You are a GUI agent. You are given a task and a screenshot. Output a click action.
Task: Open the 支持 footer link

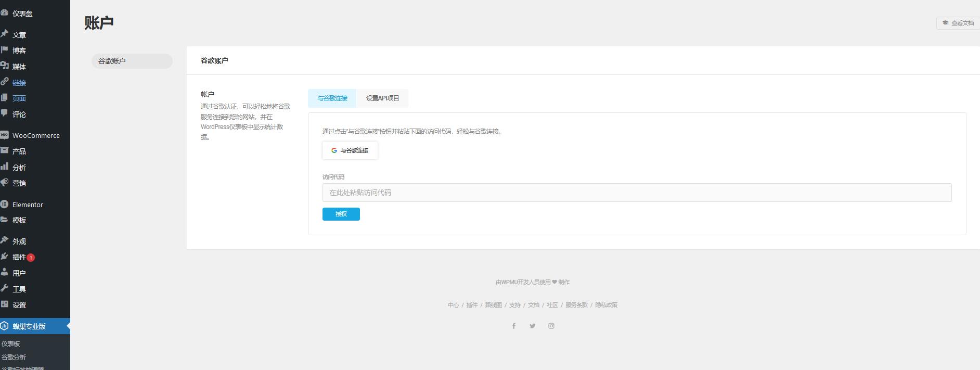click(515, 305)
